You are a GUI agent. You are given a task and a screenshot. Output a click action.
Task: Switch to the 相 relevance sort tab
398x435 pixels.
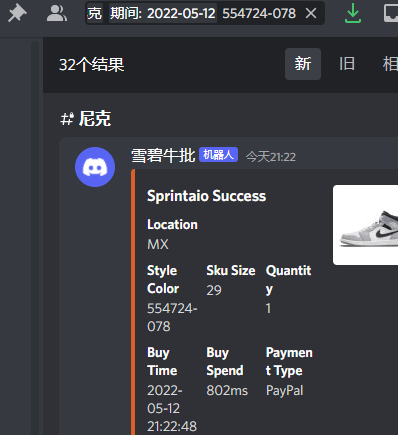[x=390, y=64]
